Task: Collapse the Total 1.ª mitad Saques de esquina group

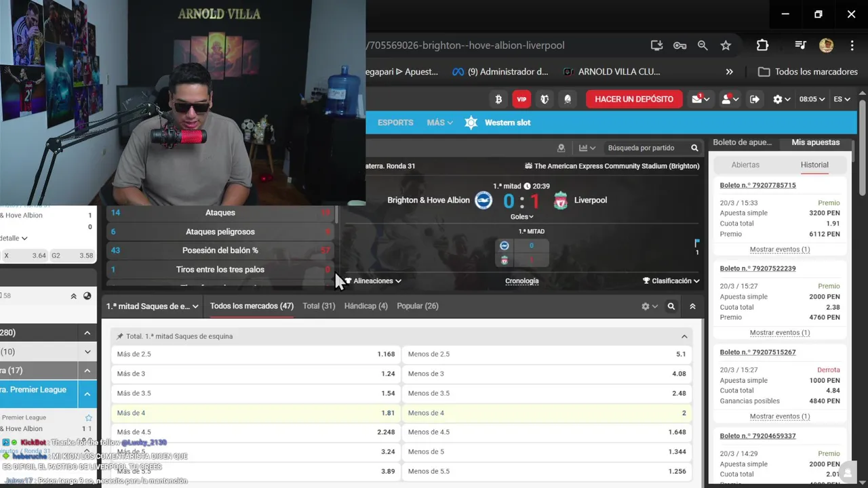Action: (x=684, y=336)
